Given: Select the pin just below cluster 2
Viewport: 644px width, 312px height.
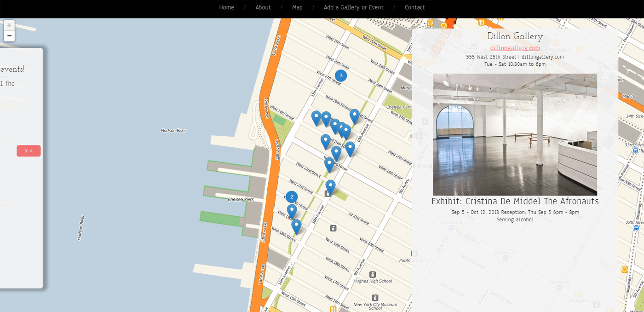Looking at the screenshot, I should 292,213.
